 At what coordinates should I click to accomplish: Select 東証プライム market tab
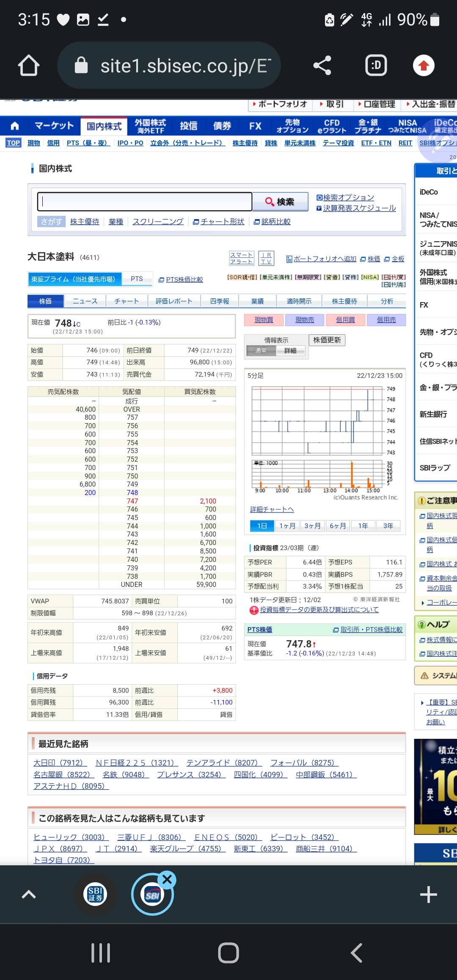coord(74,279)
